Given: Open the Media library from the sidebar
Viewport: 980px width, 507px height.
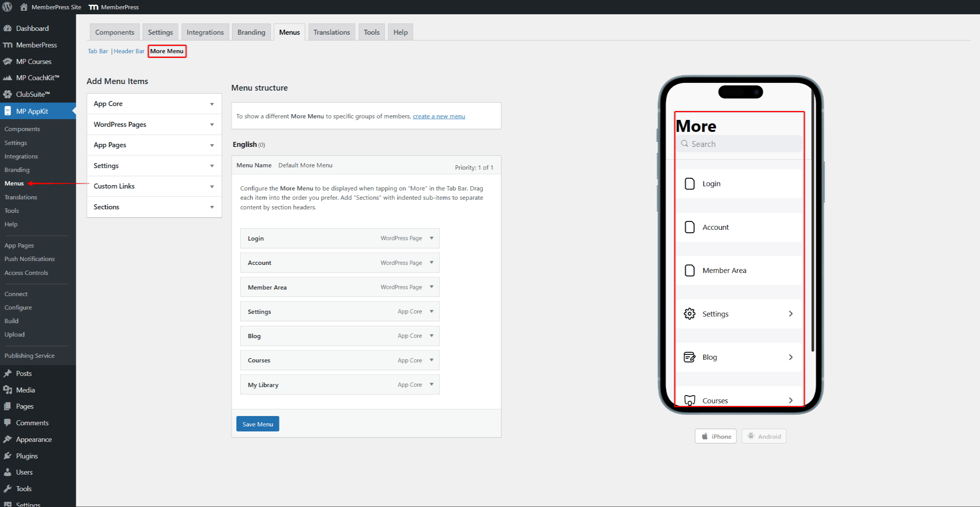Looking at the screenshot, I should (x=8, y=390).
